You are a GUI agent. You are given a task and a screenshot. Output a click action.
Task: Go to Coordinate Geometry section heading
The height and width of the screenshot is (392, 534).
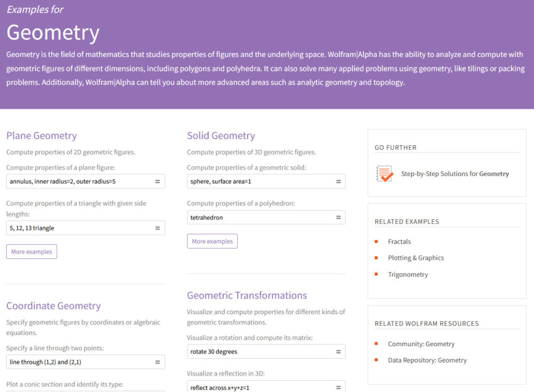coord(53,306)
